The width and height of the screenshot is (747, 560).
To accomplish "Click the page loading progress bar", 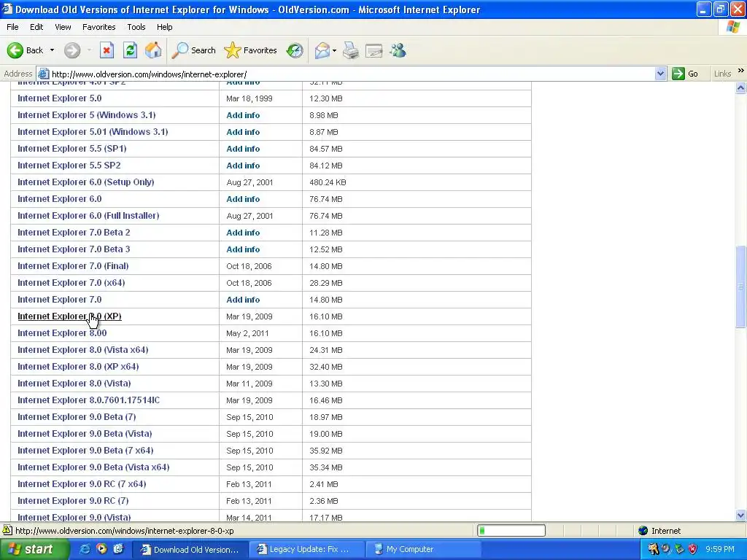I will (511, 531).
